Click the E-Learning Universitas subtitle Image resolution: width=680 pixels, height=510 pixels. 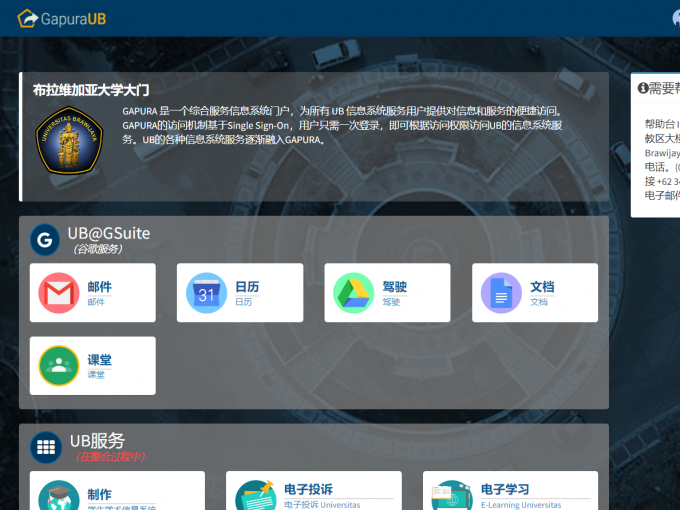(x=521, y=505)
